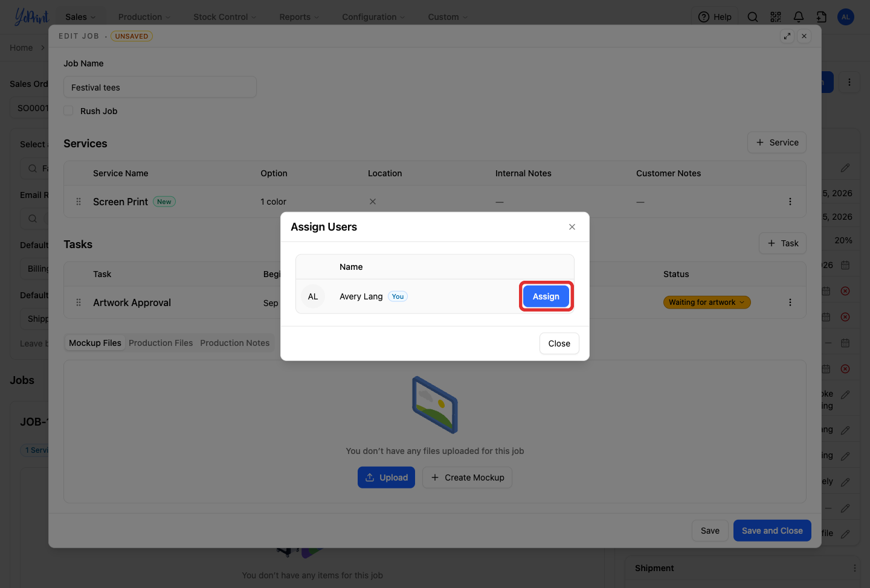
Task: Open Artwork Approval task's three-dot menu
Action: click(x=790, y=302)
